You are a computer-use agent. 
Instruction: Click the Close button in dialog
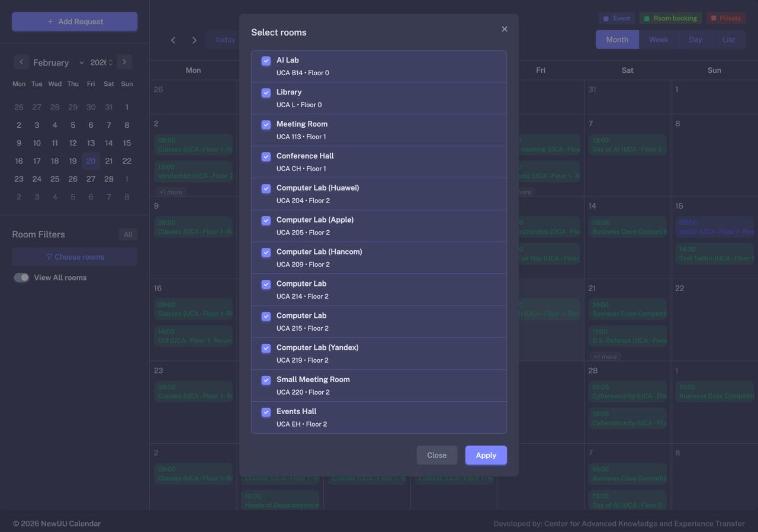(x=436, y=455)
